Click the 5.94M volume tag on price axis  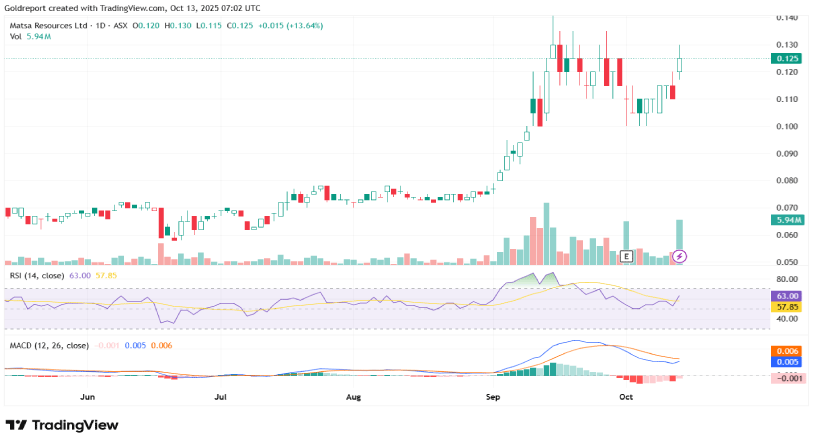(787, 220)
